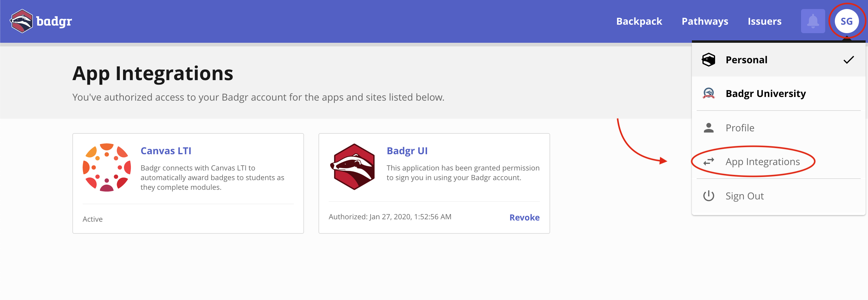Navigate to Issuers
This screenshot has width=868, height=300.
point(765,21)
